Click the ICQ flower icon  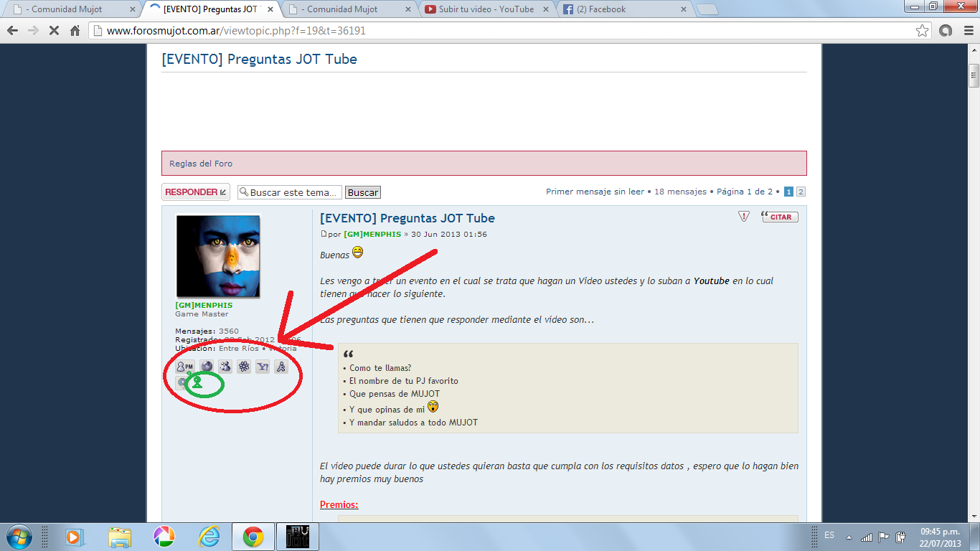pyautogui.click(x=244, y=367)
